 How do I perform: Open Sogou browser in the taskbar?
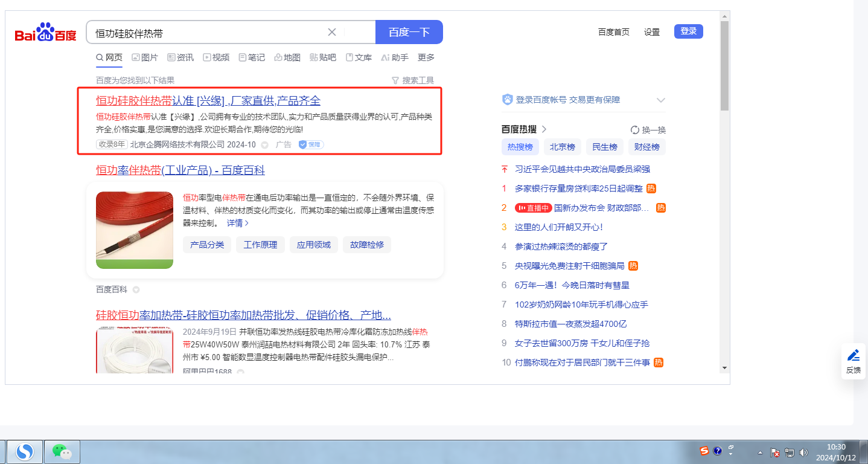pyautogui.click(x=25, y=451)
